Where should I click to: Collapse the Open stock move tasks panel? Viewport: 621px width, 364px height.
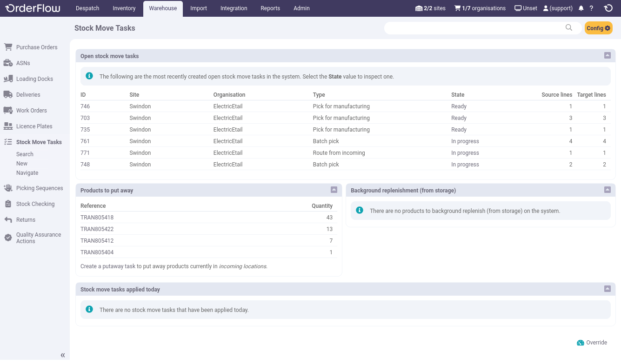pos(607,55)
